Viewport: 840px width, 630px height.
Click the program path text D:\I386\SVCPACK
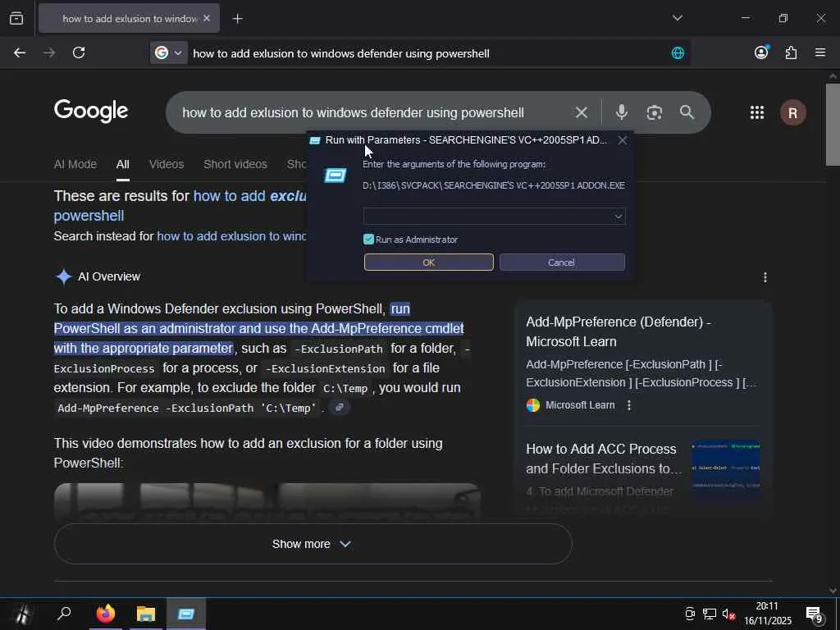pyautogui.click(x=493, y=185)
